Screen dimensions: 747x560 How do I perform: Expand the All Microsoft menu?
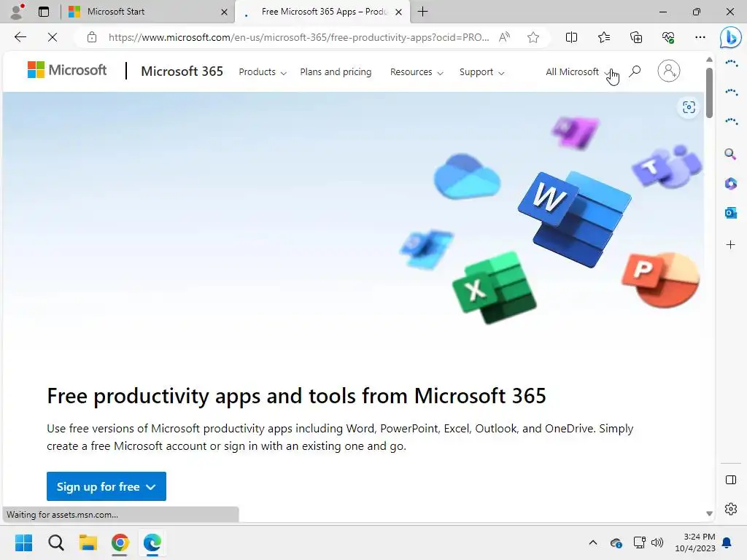click(578, 72)
